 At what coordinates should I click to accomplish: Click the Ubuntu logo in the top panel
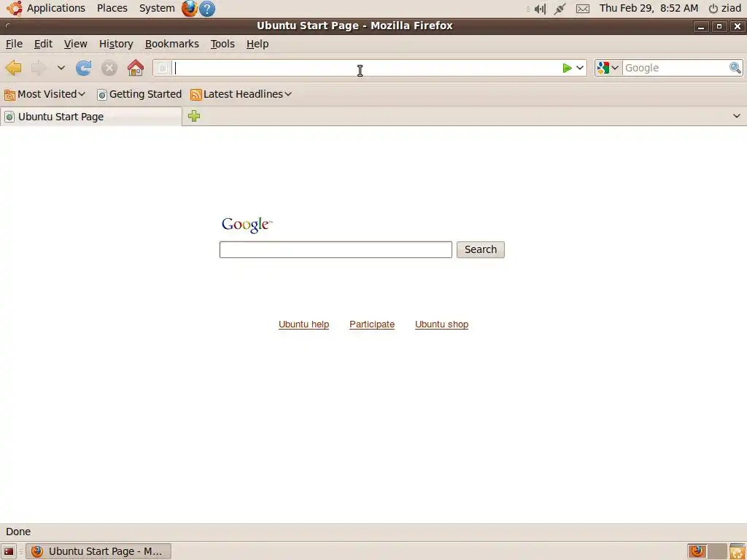point(15,8)
